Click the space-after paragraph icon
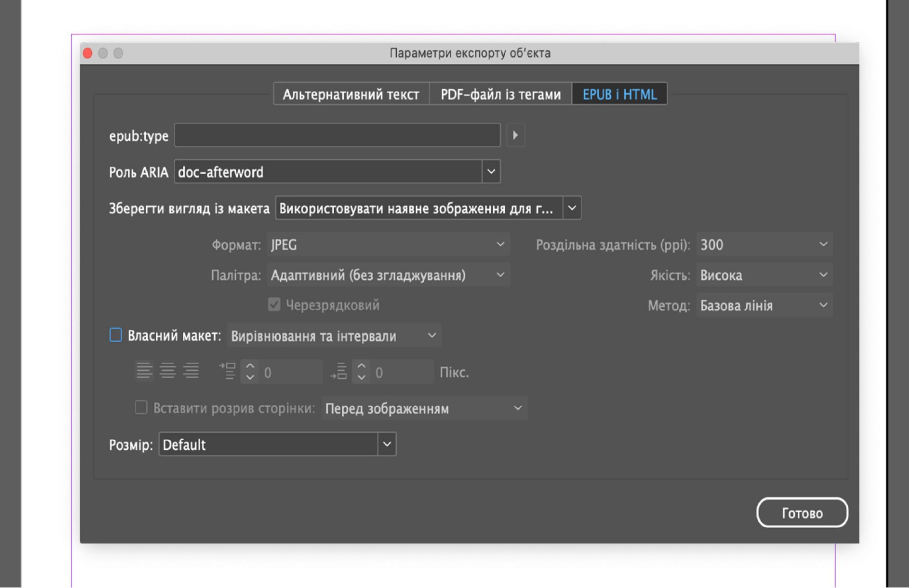 [339, 372]
